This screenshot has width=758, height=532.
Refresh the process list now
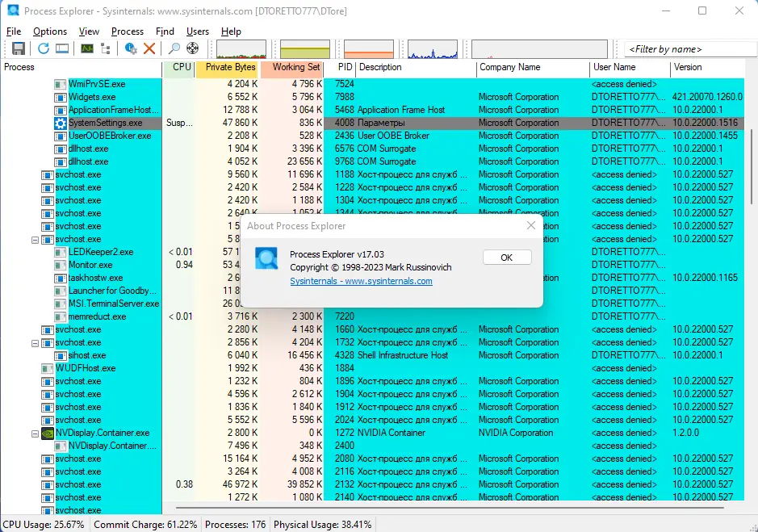click(44, 48)
